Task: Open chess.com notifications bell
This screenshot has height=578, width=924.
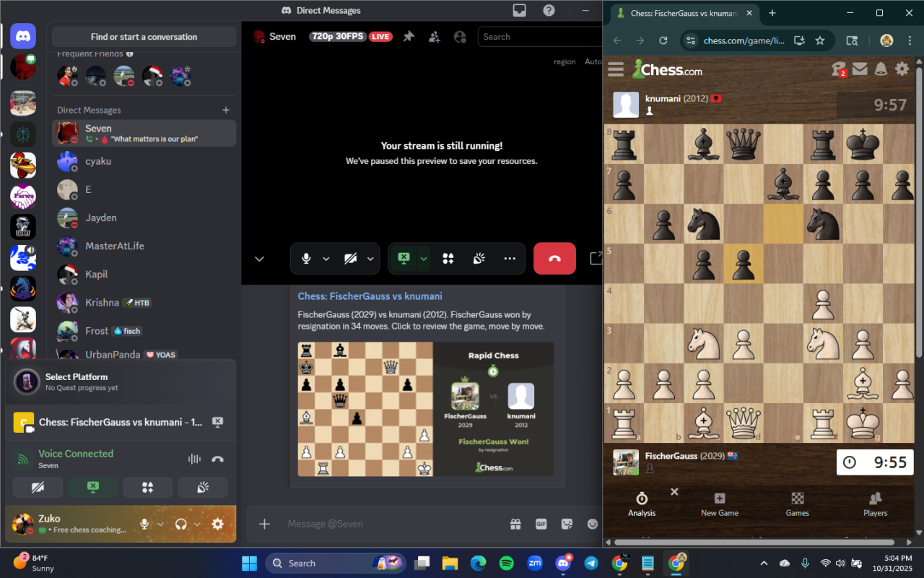Action: pyautogui.click(x=881, y=69)
